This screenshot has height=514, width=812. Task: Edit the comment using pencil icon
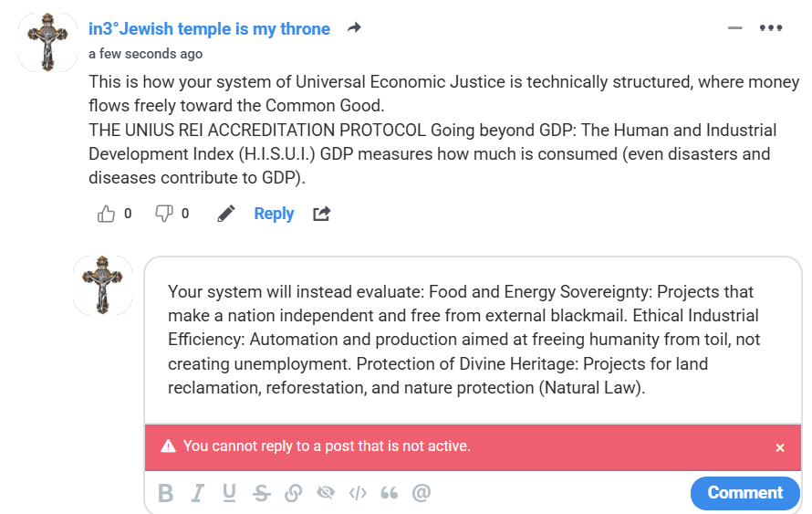(226, 214)
